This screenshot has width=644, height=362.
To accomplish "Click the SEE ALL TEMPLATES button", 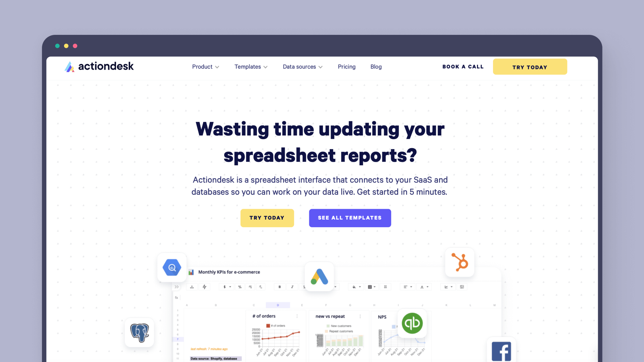I will coord(350,218).
